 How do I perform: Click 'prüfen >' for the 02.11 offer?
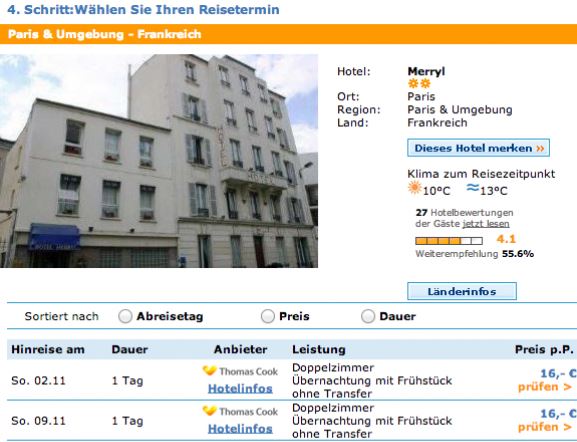545,387
